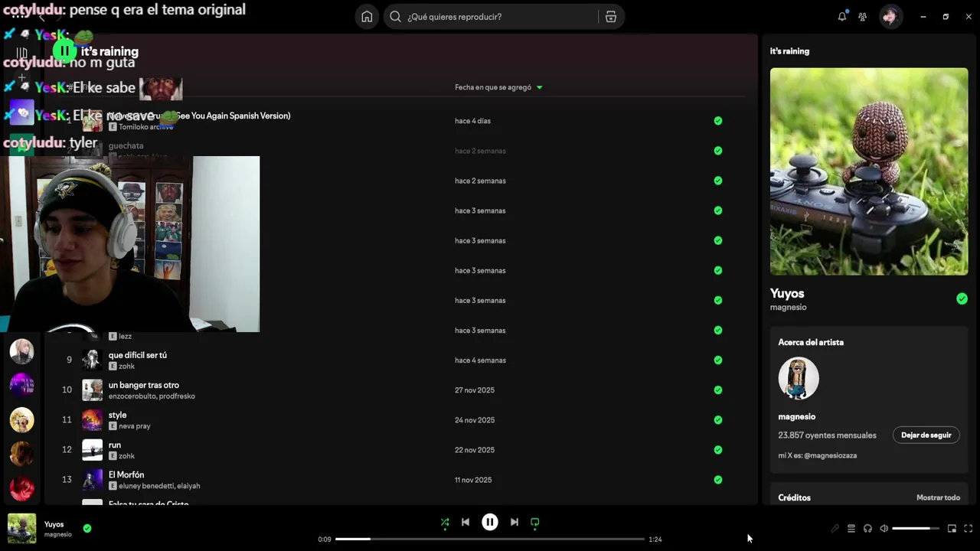Open the notifications bell
This screenshot has width=980, height=551.
[x=842, y=17]
